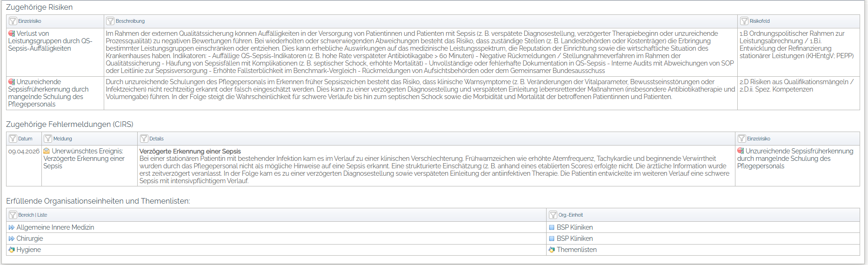This screenshot has height=265, width=868.
Task: Filter the CIRS Datum column
Action: (x=13, y=139)
